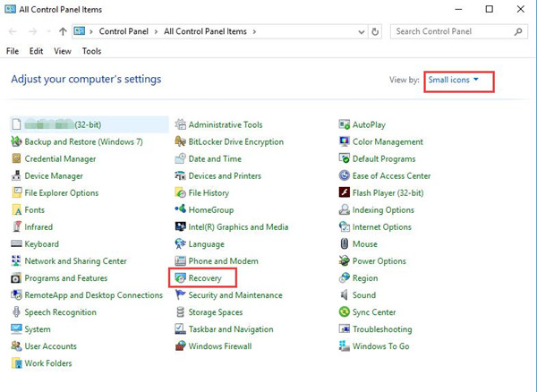Click the Control Panel breadcrumb
The image size is (537, 392).
(124, 31)
